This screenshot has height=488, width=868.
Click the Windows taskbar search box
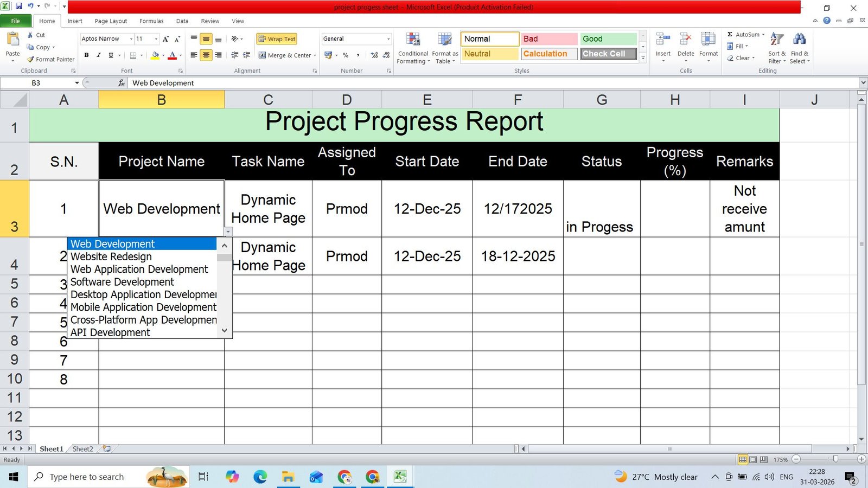pyautogui.click(x=108, y=477)
